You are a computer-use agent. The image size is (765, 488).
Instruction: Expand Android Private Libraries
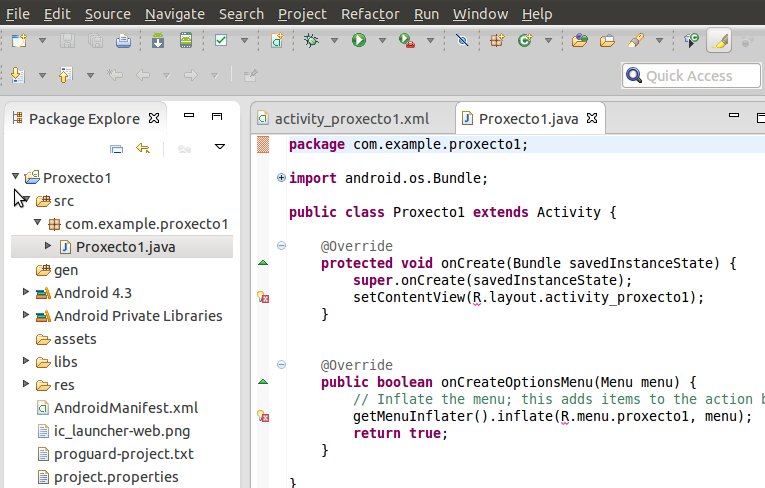pyautogui.click(x=26, y=315)
